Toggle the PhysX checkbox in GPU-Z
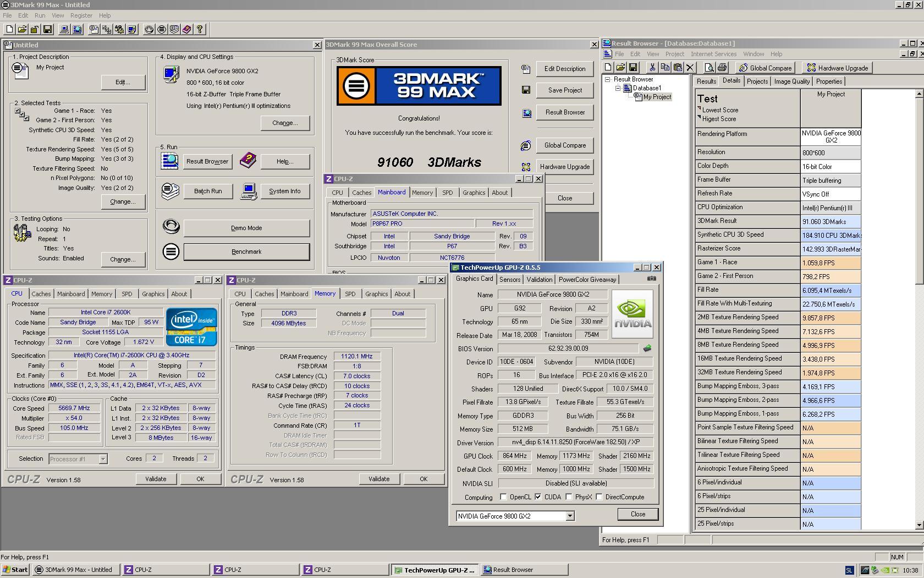The image size is (924, 578). click(x=569, y=497)
